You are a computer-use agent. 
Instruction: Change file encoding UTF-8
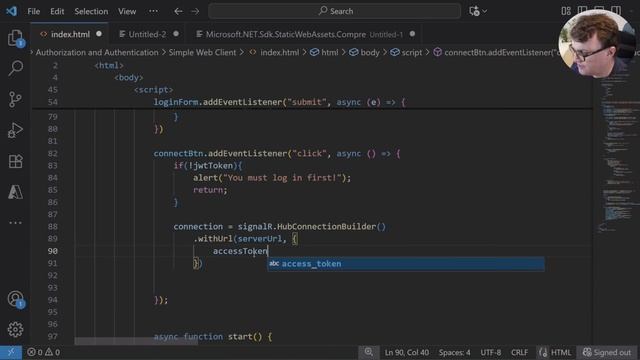point(491,352)
